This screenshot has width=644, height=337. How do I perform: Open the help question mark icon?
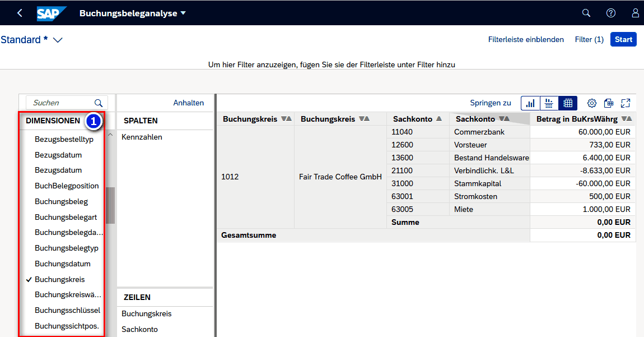pos(611,13)
